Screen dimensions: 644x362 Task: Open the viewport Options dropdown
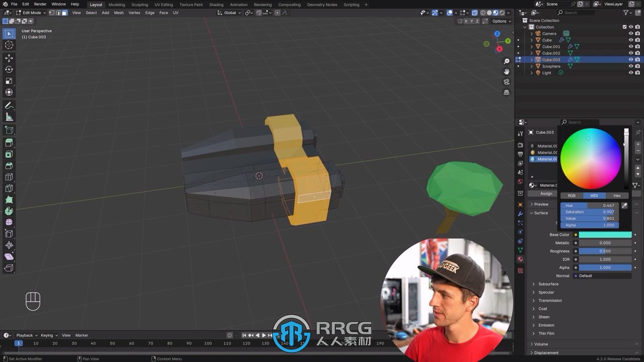[501, 21]
